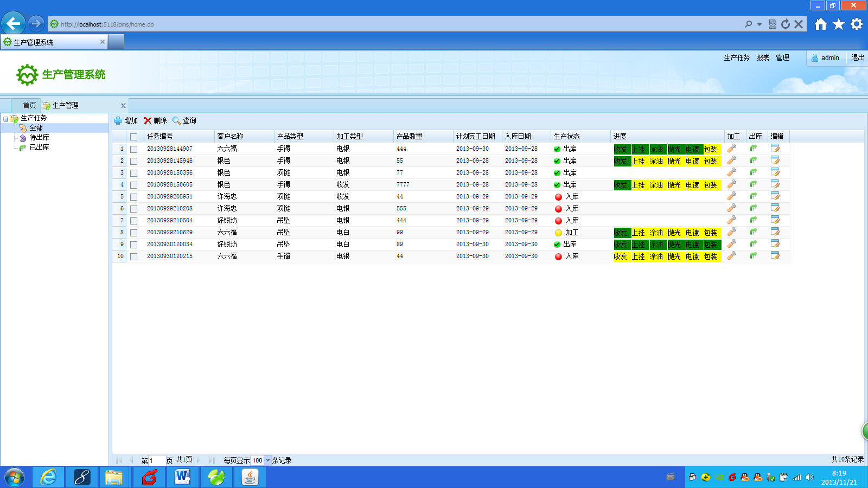The image size is (868, 488).
Task: Sort by 生产状态 column header
Action: tap(580, 137)
